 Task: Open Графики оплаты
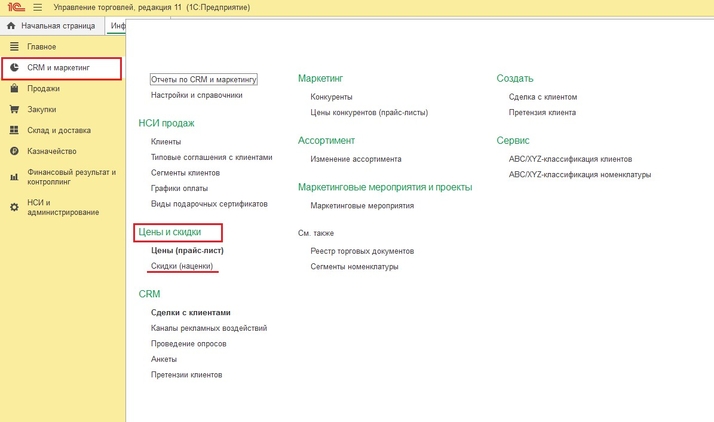click(179, 188)
